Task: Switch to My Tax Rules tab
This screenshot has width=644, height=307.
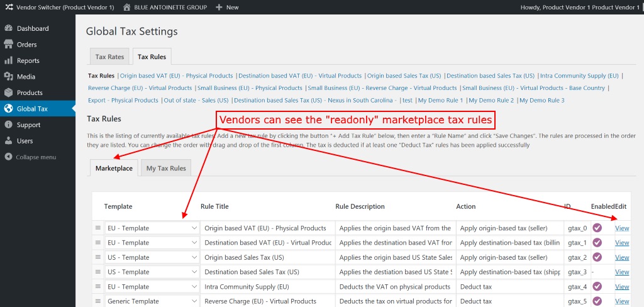Action: (166, 168)
